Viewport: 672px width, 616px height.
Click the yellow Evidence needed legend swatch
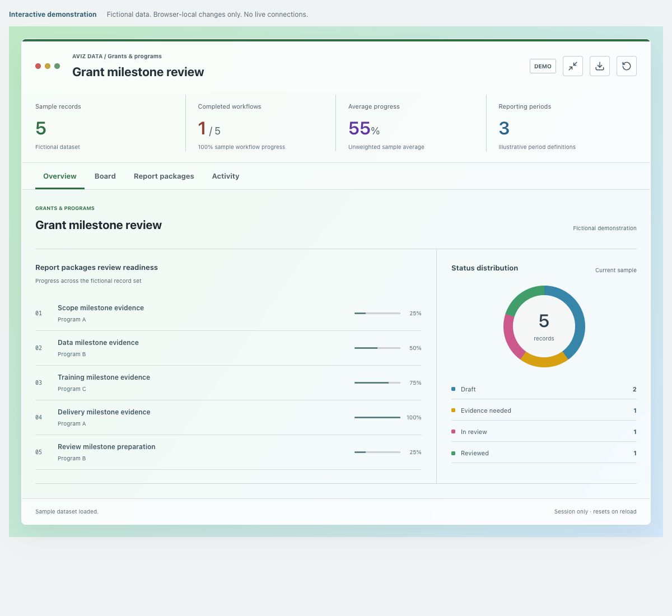click(454, 410)
